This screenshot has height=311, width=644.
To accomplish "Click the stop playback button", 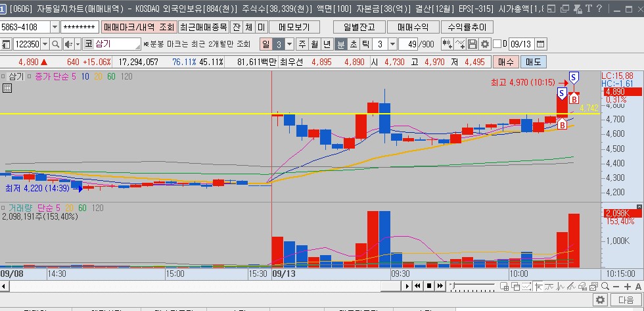I will (428, 286).
